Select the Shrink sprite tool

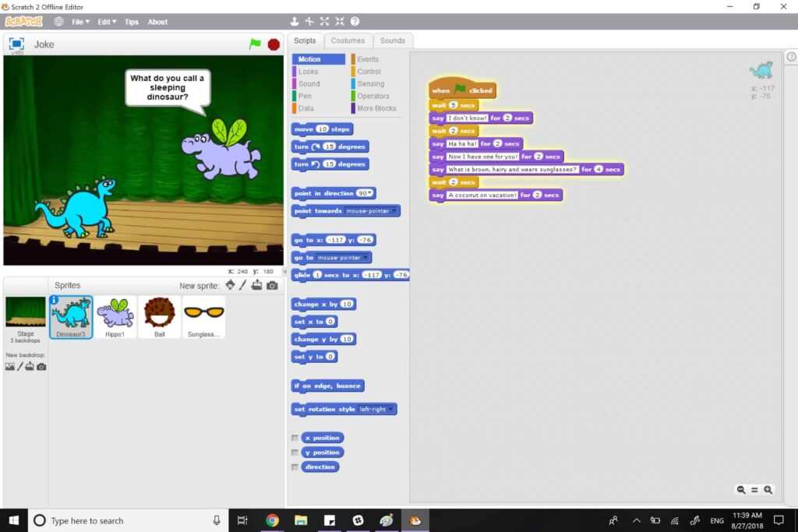click(x=340, y=21)
